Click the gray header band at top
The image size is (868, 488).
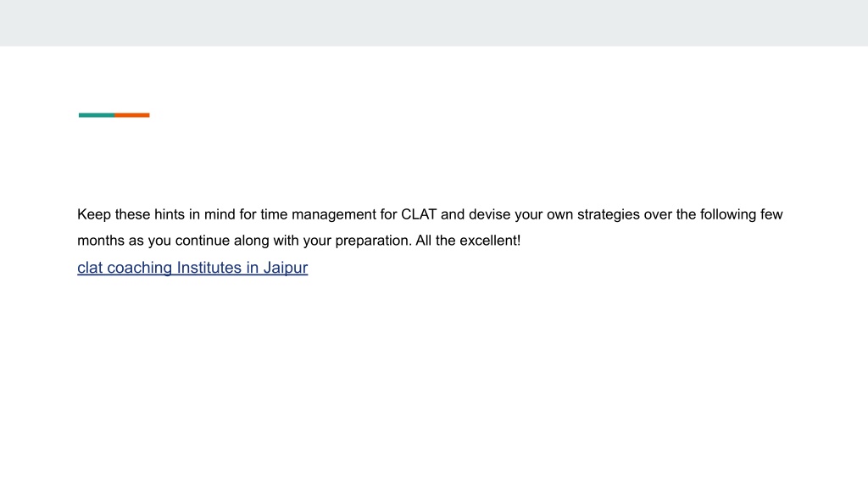(434, 23)
